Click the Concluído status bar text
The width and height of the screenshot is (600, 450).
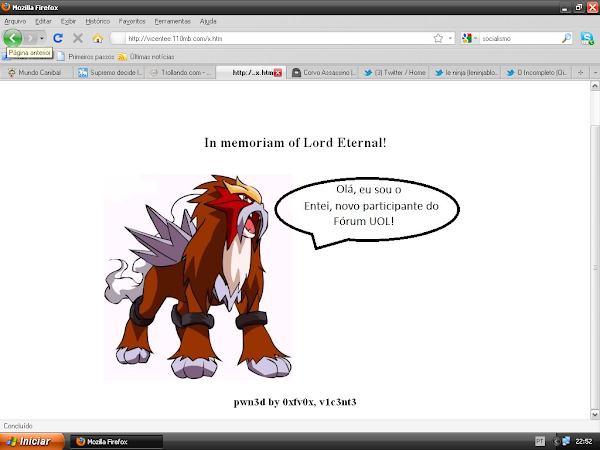pyautogui.click(x=18, y=426)
